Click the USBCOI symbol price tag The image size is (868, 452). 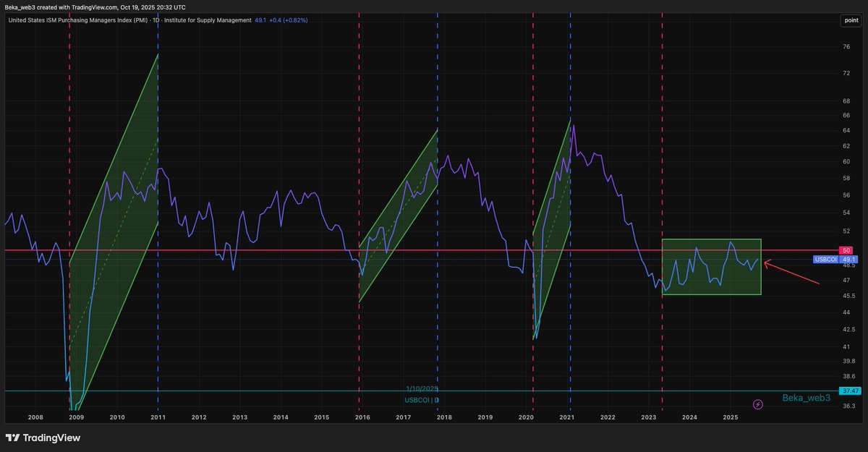[825, 259]
